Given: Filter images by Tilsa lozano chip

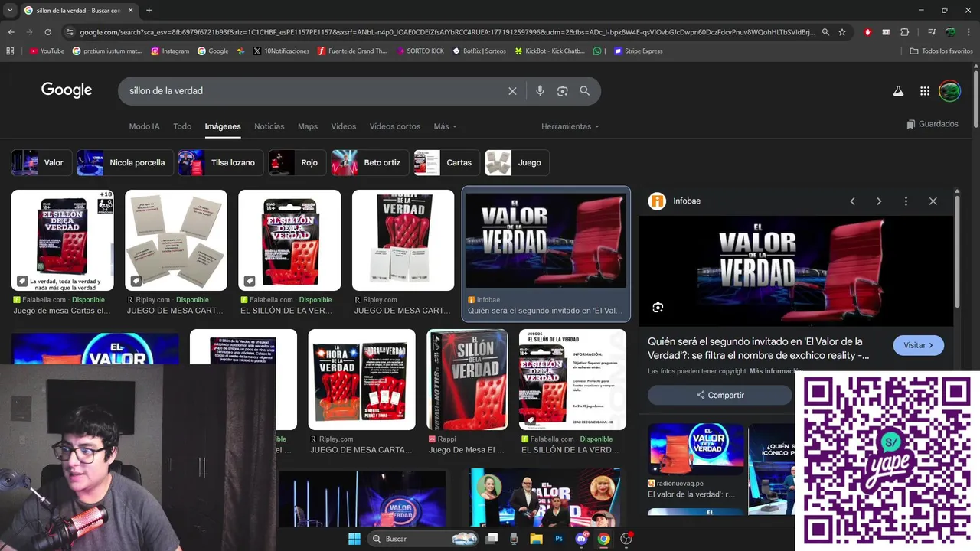Looking at the screenshot, I should [x=220, y=163].
